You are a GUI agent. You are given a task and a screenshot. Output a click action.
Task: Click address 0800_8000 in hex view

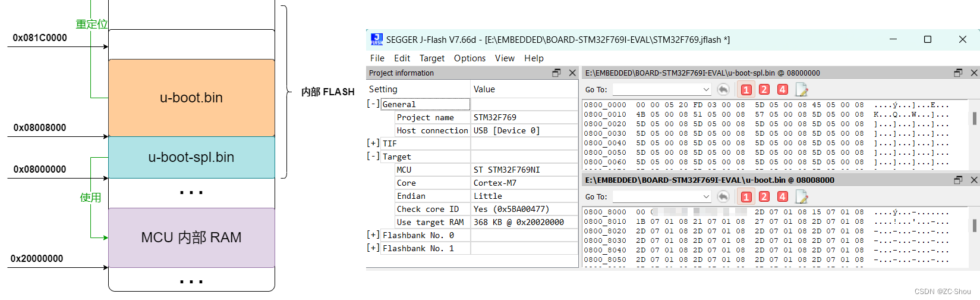click(x=605, y=212)
